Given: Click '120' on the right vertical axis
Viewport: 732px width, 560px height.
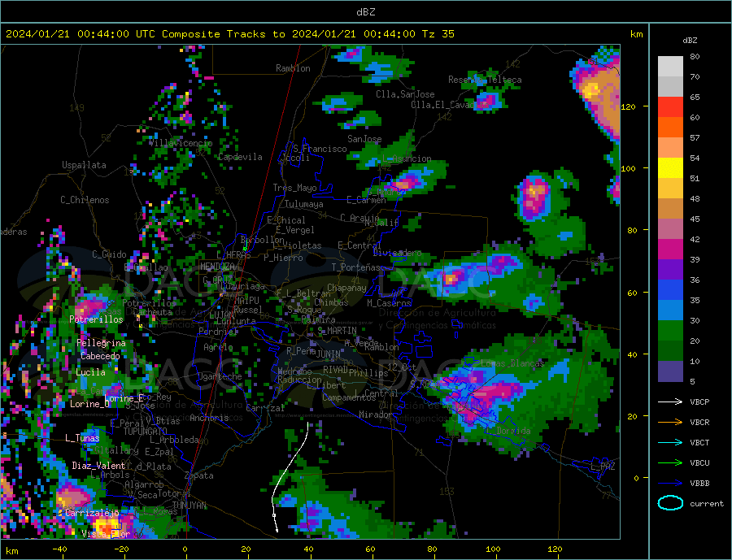Looking at the screenshot, I should point(628,106).
